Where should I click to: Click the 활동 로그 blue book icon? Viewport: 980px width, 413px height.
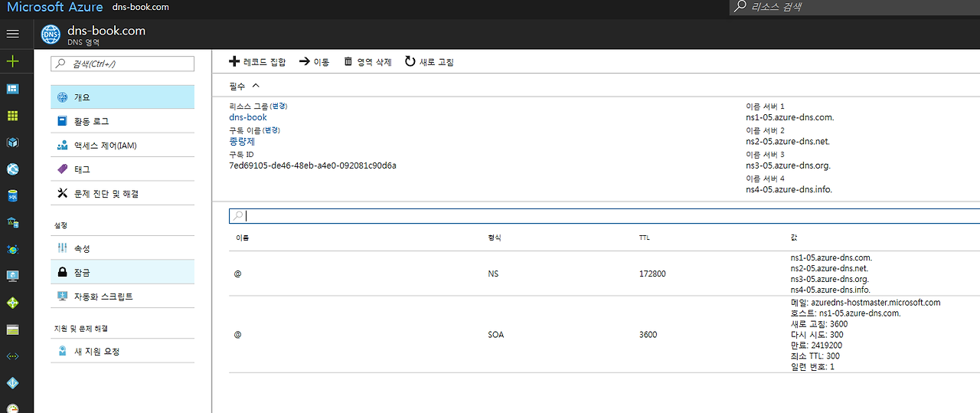pos(63,121)
